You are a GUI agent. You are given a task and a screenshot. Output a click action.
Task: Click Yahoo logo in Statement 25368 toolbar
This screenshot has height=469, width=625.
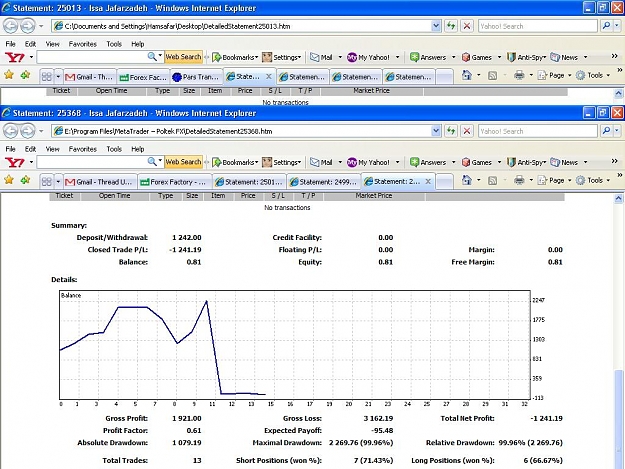15,162
